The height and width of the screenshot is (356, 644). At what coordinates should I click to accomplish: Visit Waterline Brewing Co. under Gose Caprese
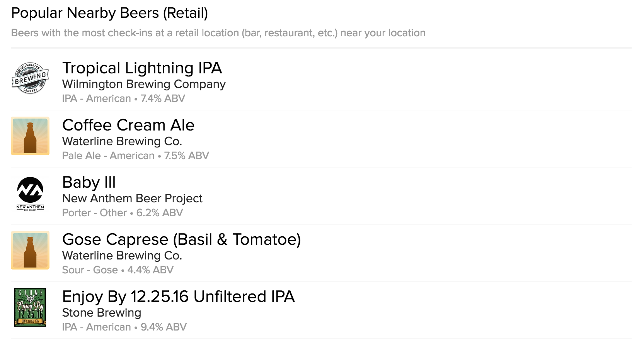pyautogui.click(x=122, y=256)
